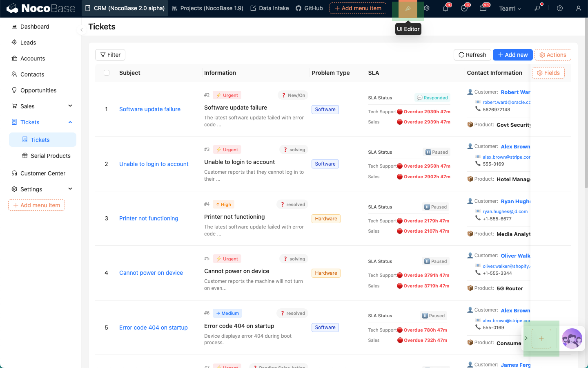The image size is (588, 368).
Task: Open the help question mark icon
Action: (x=560, y=9)
